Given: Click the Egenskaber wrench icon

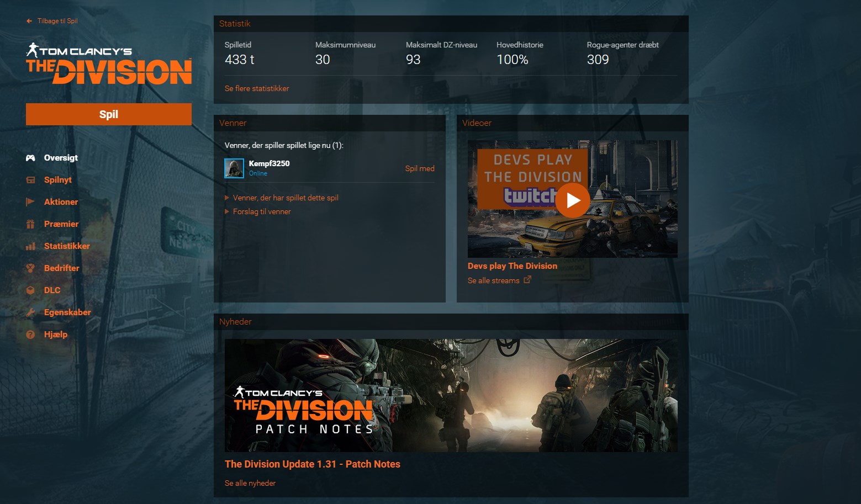Looking at the screenshot, I should [30, 312].
